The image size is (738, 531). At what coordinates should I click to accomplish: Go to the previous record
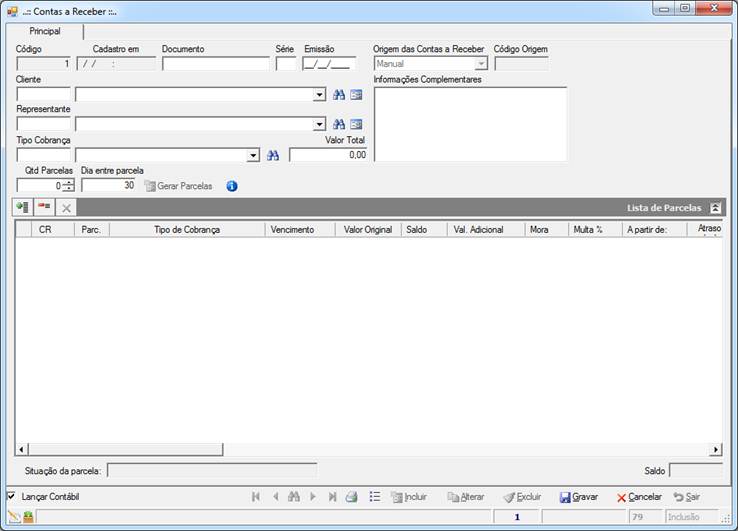click(x=276, y=497)
